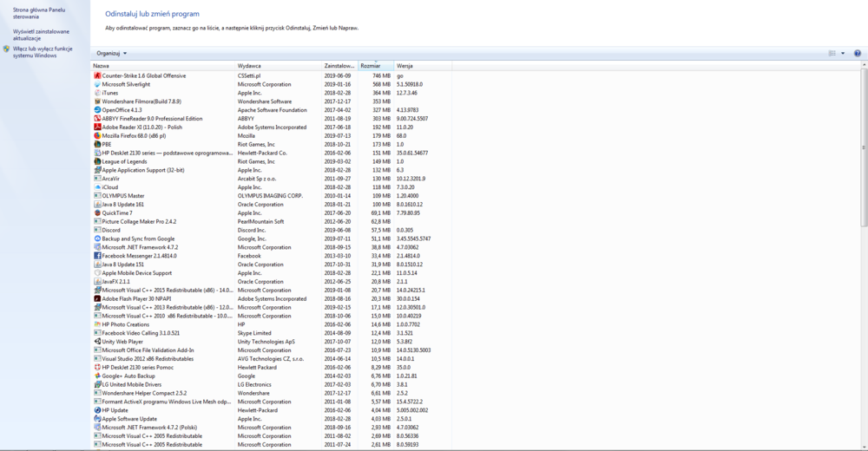This screenshot has height=451, width=868.
Task: Open Strona główna Panelu sterowania link
Action: click(x=39, y=13)
